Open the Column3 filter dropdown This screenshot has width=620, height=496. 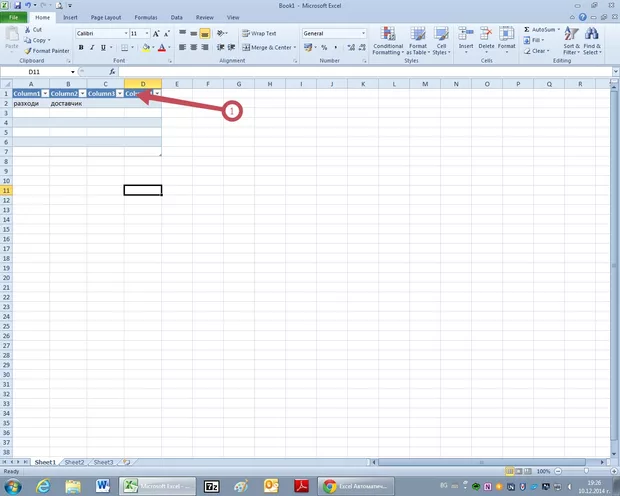click(x=120, y=93)
